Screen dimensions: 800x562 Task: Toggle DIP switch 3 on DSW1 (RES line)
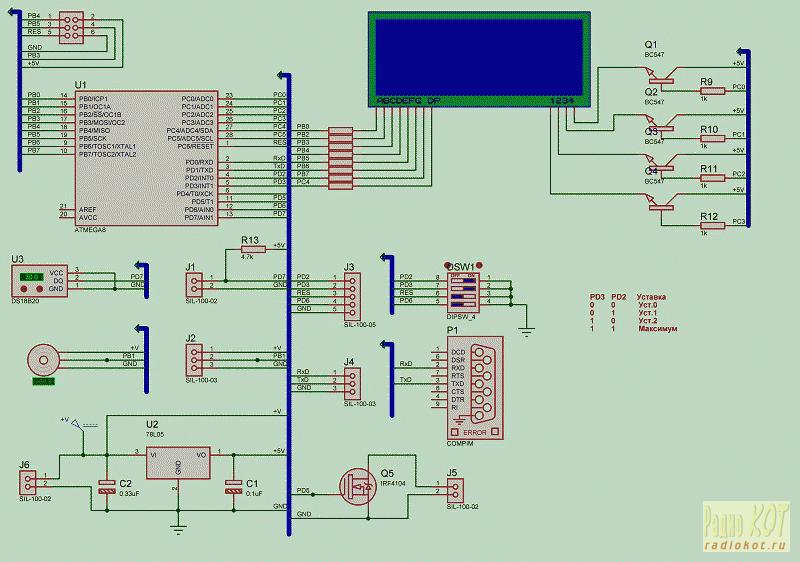(463, 296)
